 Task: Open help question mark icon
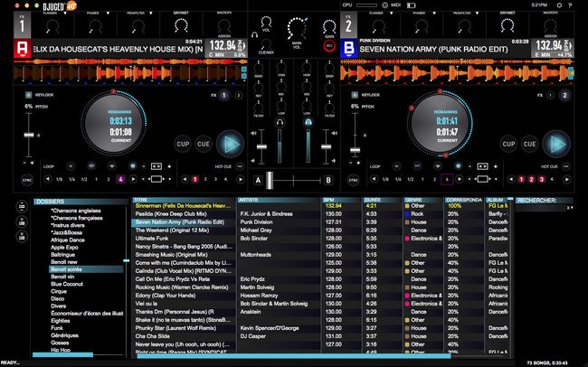point(570,5)
